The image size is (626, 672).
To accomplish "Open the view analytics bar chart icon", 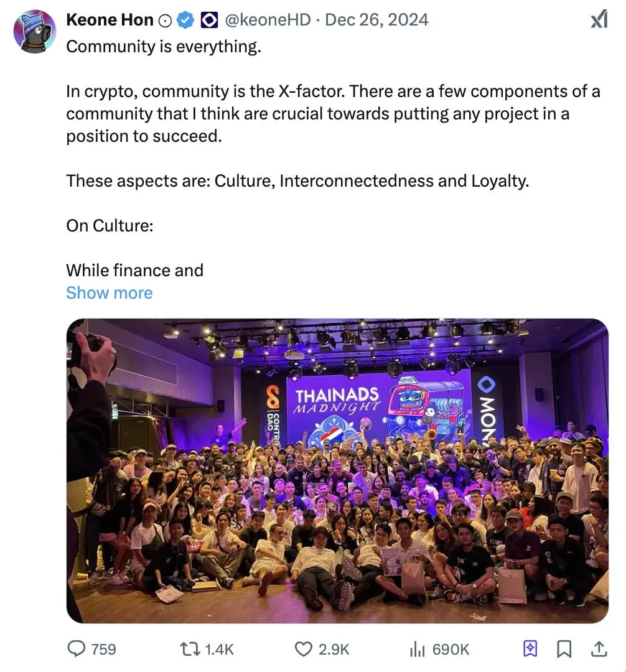I will (416, 649).
